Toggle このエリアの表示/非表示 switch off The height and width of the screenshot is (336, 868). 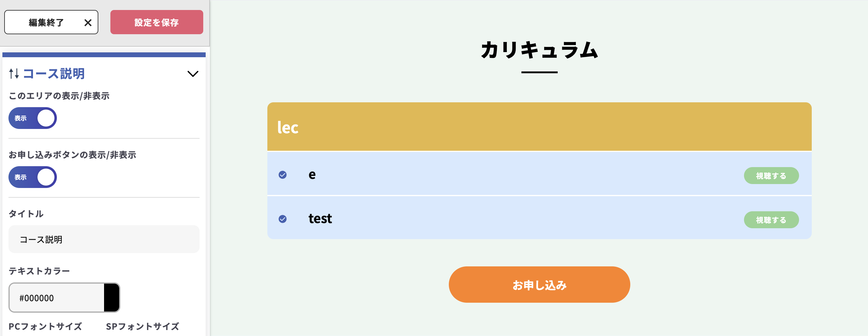click(x=32, y=118)
